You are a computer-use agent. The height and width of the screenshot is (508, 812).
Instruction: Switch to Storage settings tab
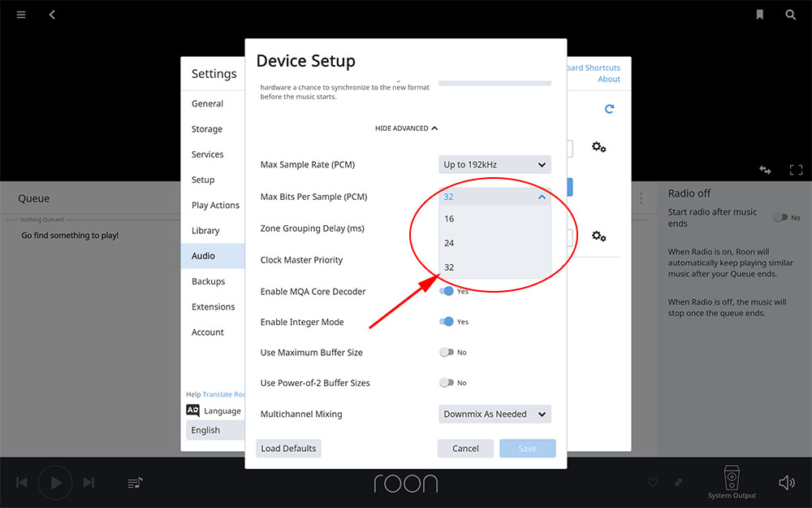(207, 129)
